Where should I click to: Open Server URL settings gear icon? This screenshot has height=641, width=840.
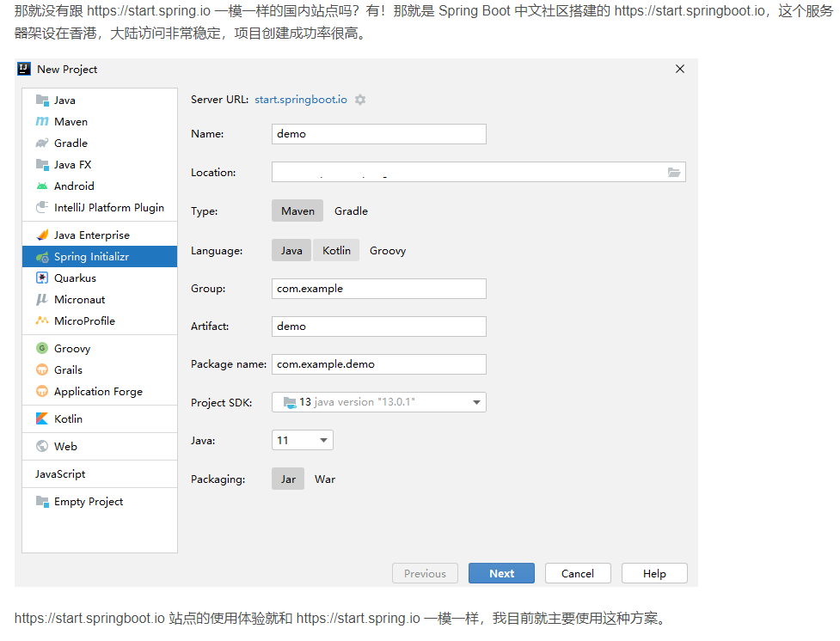coord(360,100)
